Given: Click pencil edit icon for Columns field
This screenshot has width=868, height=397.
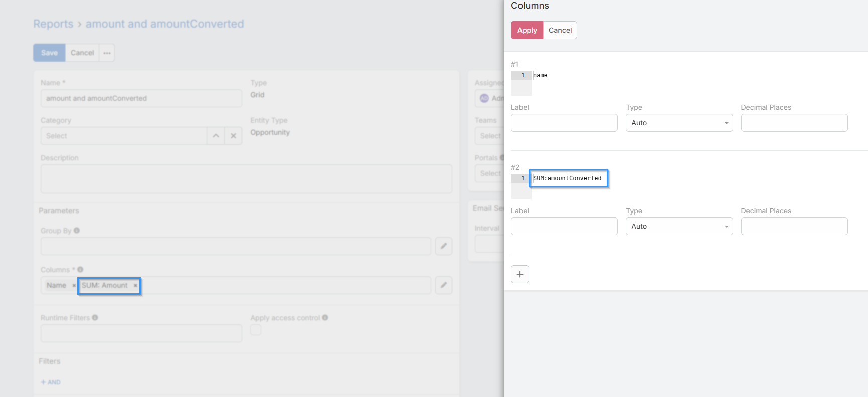Looking at the screenshot, I should 443,285.
